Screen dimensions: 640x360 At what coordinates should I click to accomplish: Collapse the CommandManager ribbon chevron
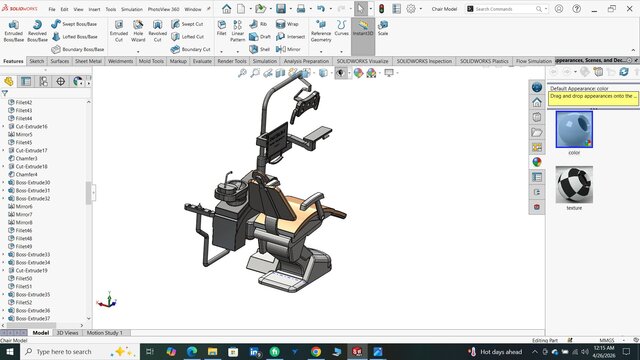[633, 50]
